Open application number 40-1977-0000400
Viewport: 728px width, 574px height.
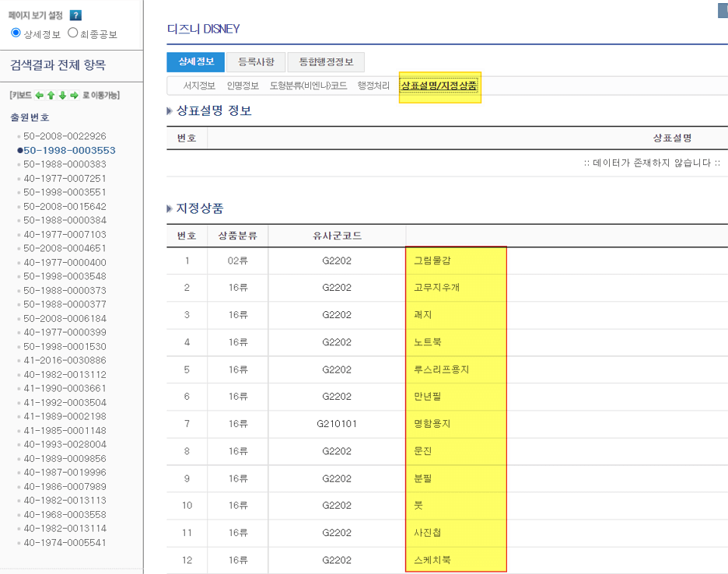pyautogui.click(x=65, y=262)
